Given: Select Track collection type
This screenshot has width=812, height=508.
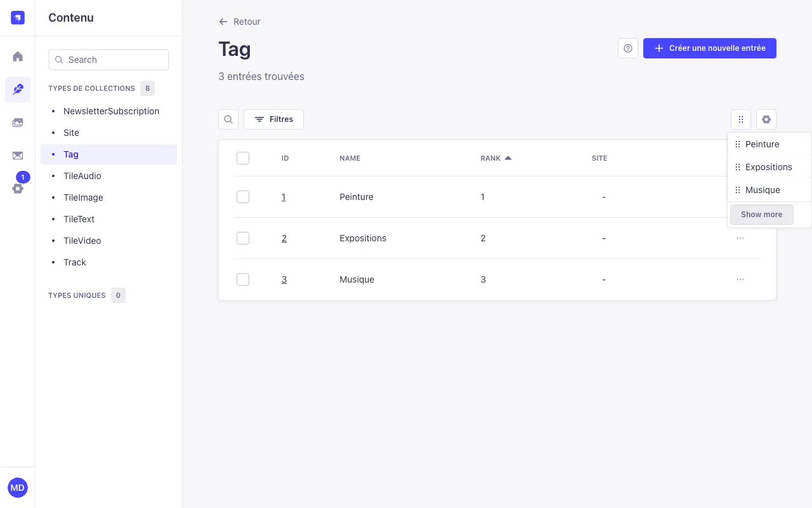Looking at the screenshot, I should (x=108, y=262).
